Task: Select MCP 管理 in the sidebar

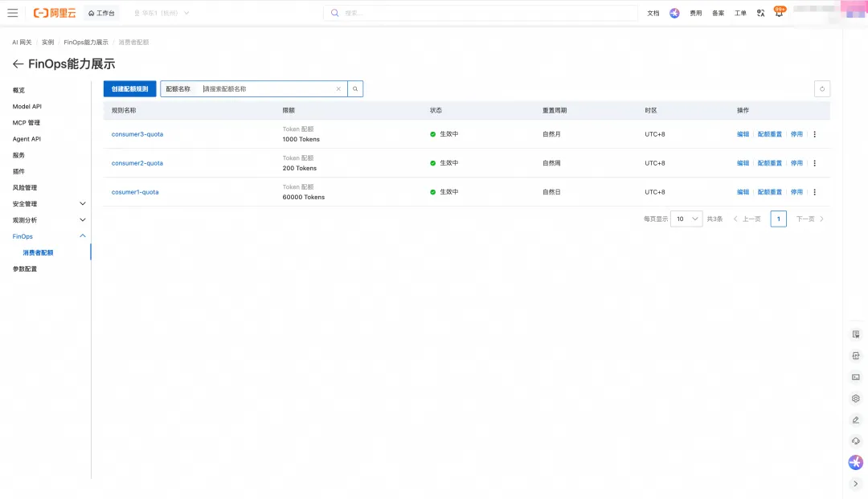Action: click(x=27, y=123)
